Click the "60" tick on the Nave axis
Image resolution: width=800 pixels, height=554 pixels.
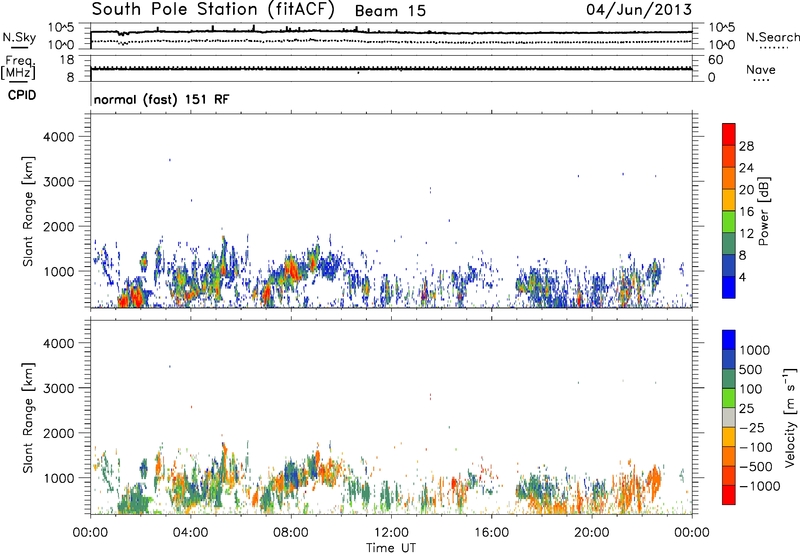(x=715, y=60)
